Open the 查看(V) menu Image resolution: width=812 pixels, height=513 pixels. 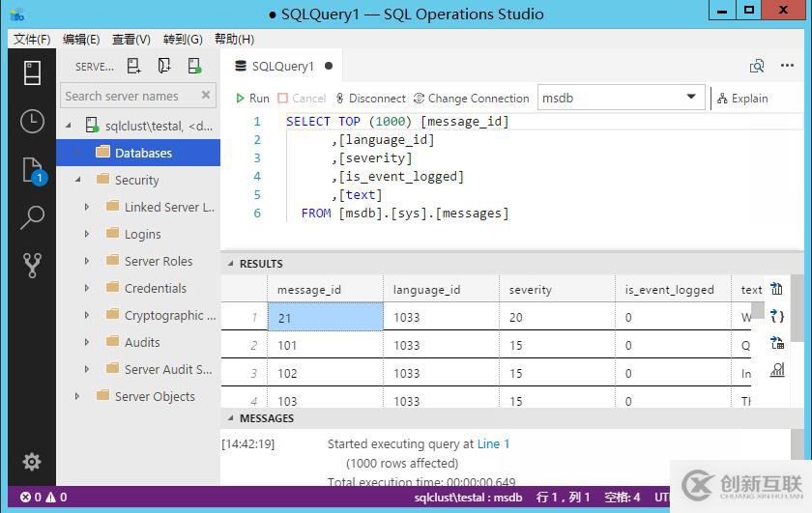click(x=131, y=40)
